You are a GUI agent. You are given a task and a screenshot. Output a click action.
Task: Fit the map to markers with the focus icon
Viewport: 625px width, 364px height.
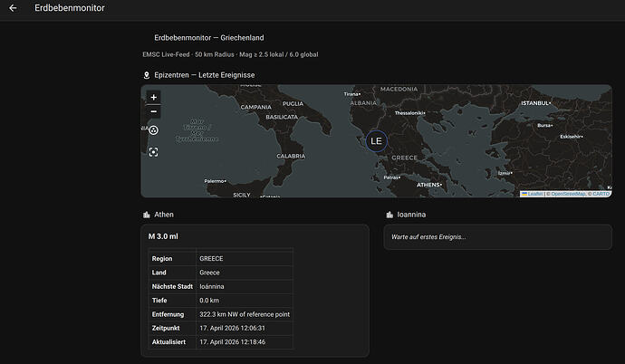(153, 152)
